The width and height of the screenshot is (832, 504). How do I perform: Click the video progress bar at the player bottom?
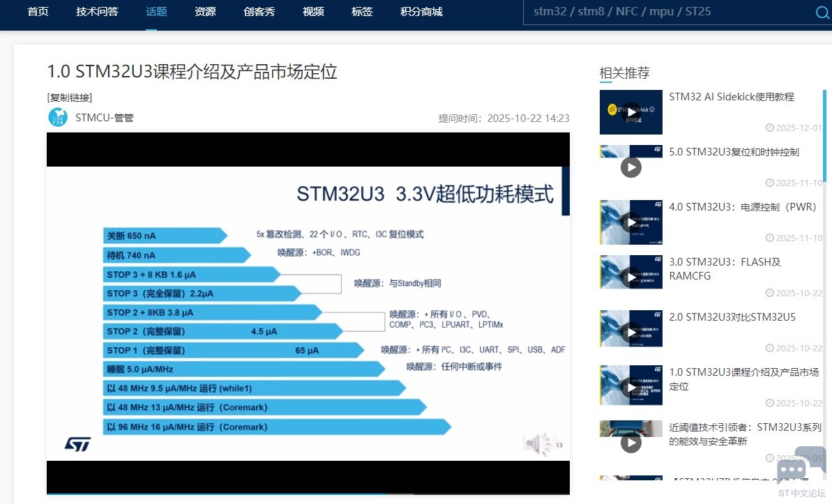point(308,494)
